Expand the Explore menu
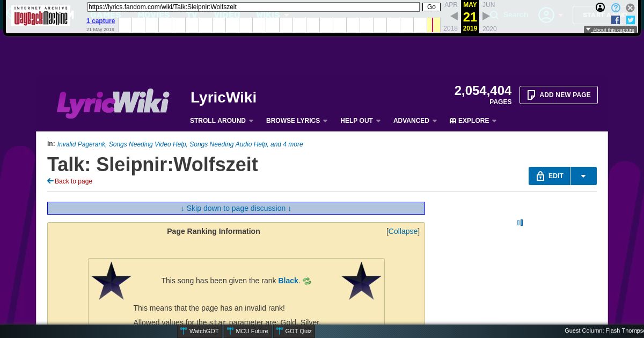 click(x=473, y=121)
